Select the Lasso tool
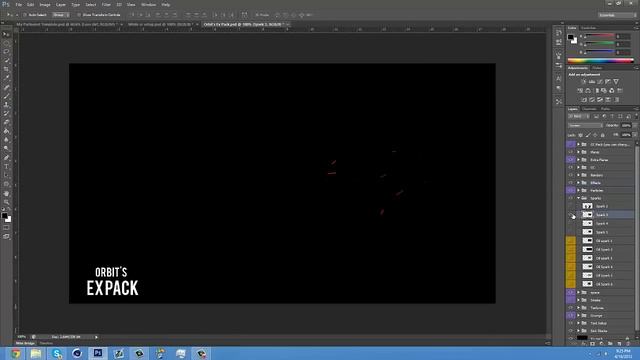 click(6, 52)
